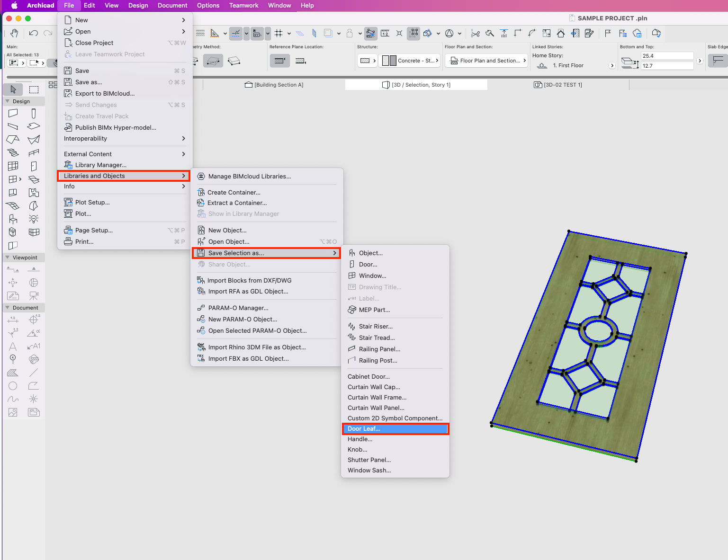Select the Object chair tool

(x=13, y=219)
